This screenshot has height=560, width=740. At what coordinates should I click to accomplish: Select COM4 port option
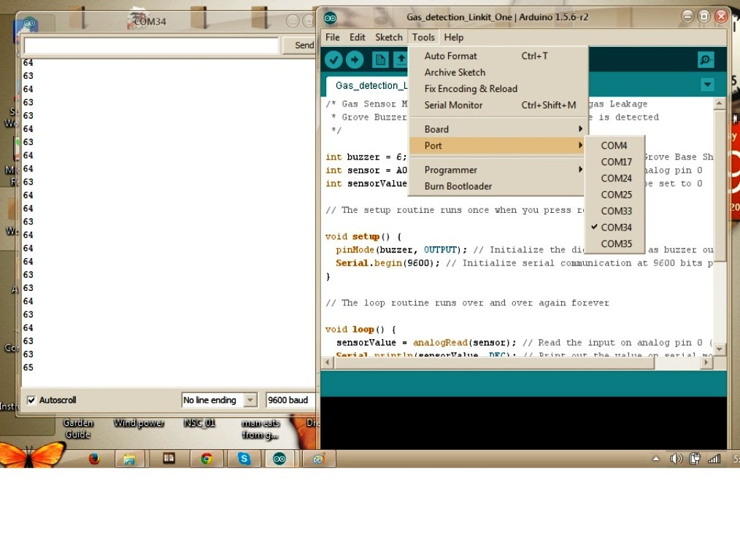[x=614, y=146]
